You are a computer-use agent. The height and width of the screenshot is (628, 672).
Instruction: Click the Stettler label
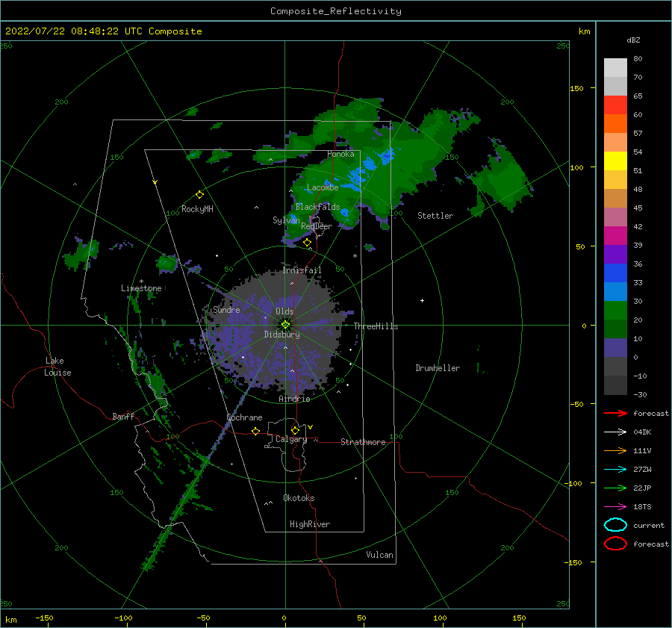[x=435, y=216]
